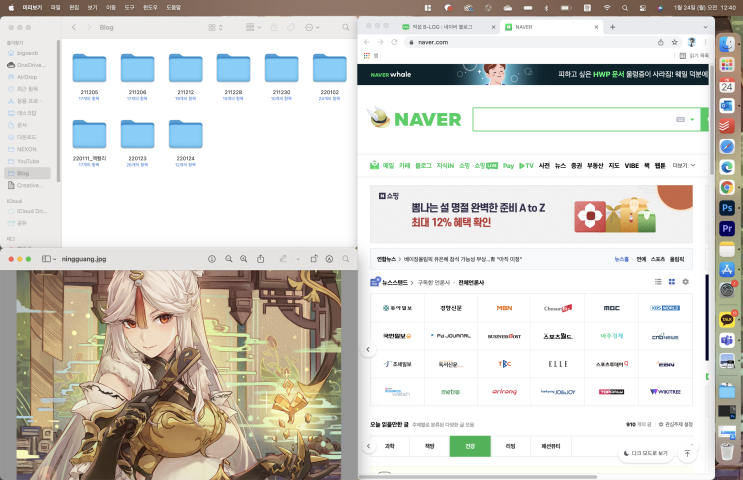Click the ELLE logo in newsstand
The image size is (743, 480).
pos(558,364)
